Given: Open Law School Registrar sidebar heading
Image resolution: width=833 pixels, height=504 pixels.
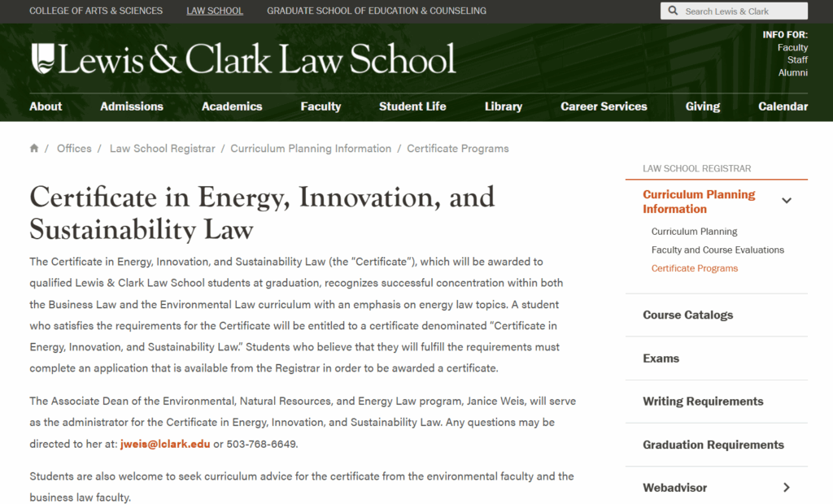Looking at the screenshot, I should click(697, 168).
